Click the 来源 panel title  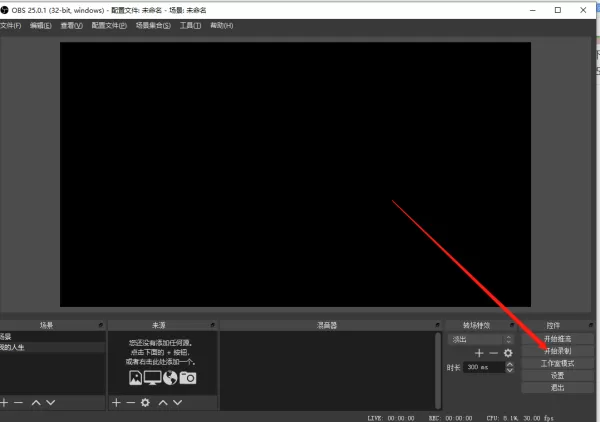pos(158,325)
